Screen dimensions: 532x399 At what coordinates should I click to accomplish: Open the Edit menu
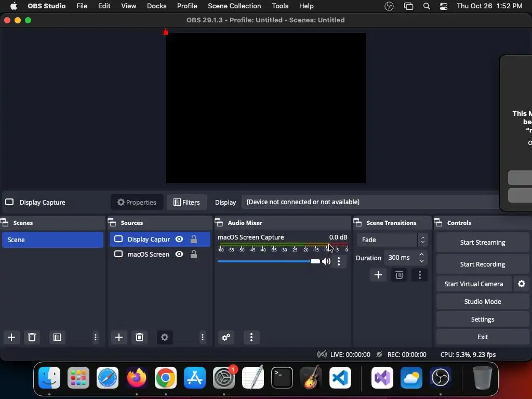tap(104, 6)
